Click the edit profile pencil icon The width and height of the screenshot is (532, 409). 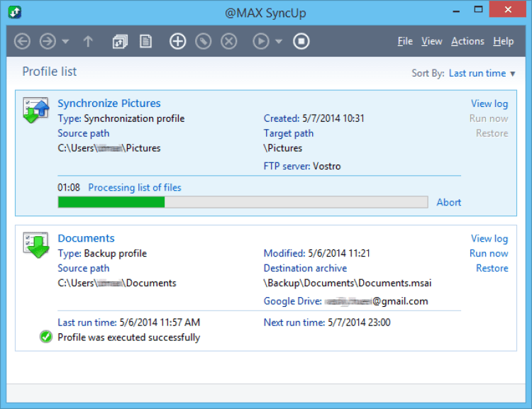pos(203,42)
